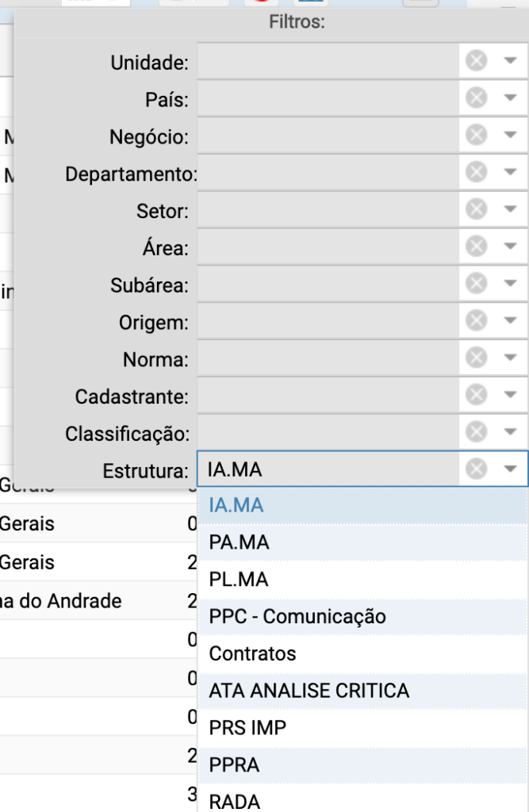This screenshot has width=529, height=812.
Task: Clear the Negócio filter value
Action: pos(476,135)
